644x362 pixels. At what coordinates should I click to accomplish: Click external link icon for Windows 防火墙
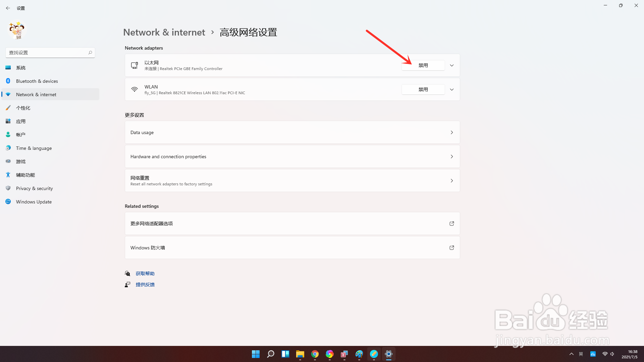click(452, 248)
